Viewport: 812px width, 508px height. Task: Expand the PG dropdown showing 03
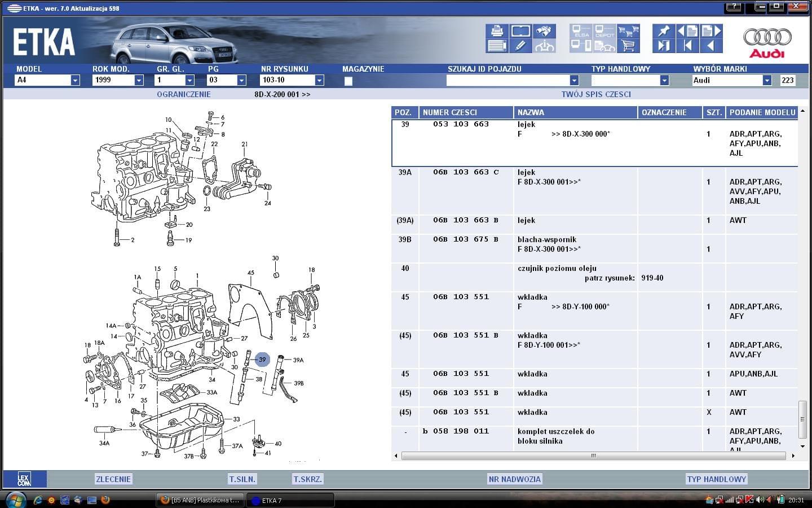pyautogui.click(x=241, y=80)
